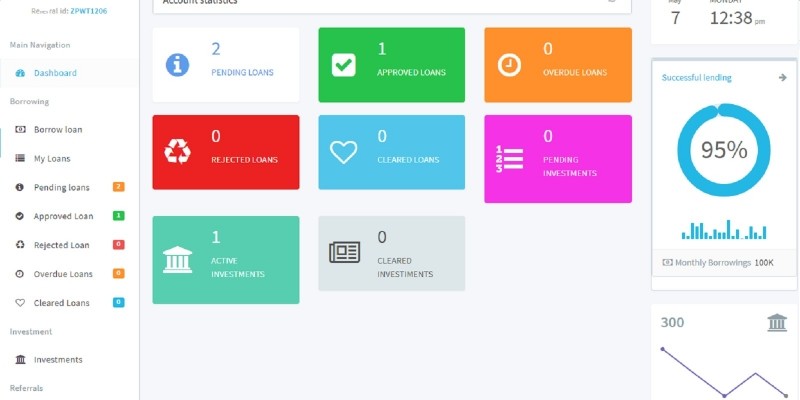Image resolution: width=800 pixels, height=400 pixels.
Task: Click the clock icon on Overdue Loans card
Action: pos(509,65)
